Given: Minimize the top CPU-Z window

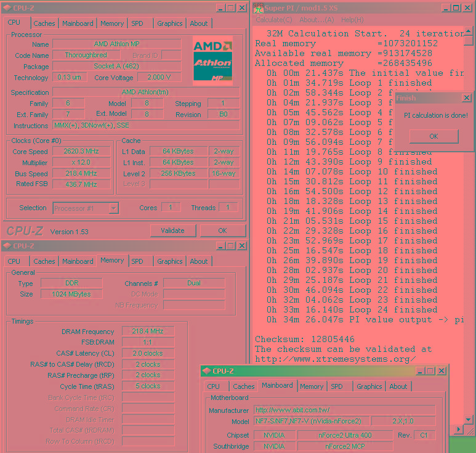Looking at the screenshot, I should click(220, 8).
